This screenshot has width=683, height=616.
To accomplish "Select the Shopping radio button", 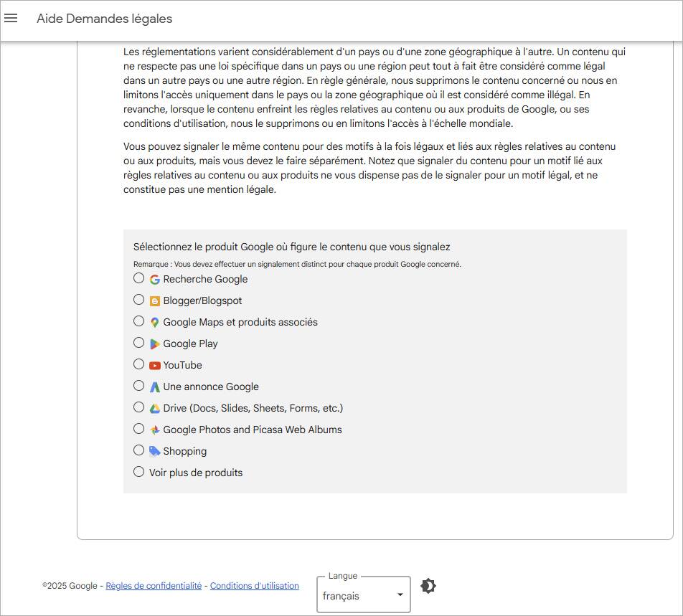I will tap(139, 450).
